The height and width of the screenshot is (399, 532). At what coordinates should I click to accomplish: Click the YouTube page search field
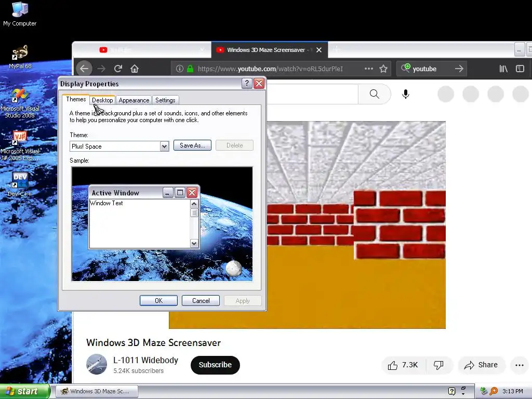312,94
